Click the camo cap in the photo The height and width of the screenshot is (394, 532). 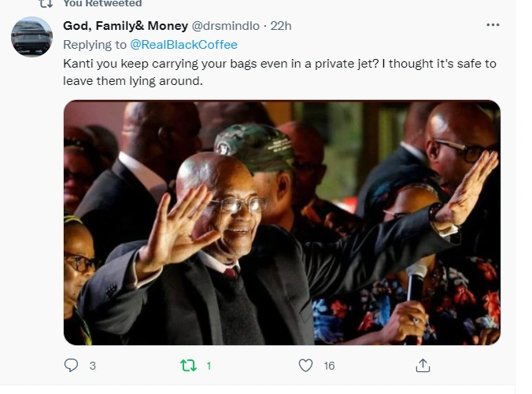pos(253,146)
